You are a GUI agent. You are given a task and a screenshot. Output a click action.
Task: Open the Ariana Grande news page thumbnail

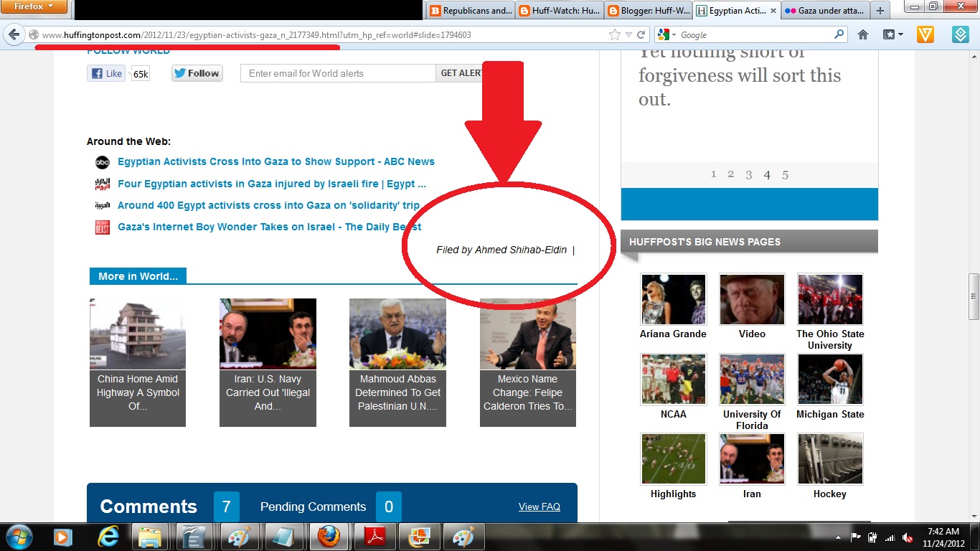[674, 299]
